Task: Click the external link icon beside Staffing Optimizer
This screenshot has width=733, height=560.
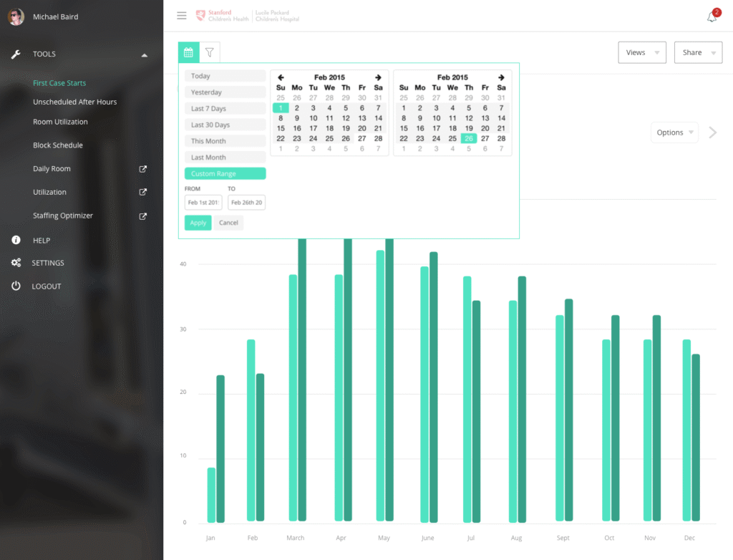Action: tap(142, 216)
